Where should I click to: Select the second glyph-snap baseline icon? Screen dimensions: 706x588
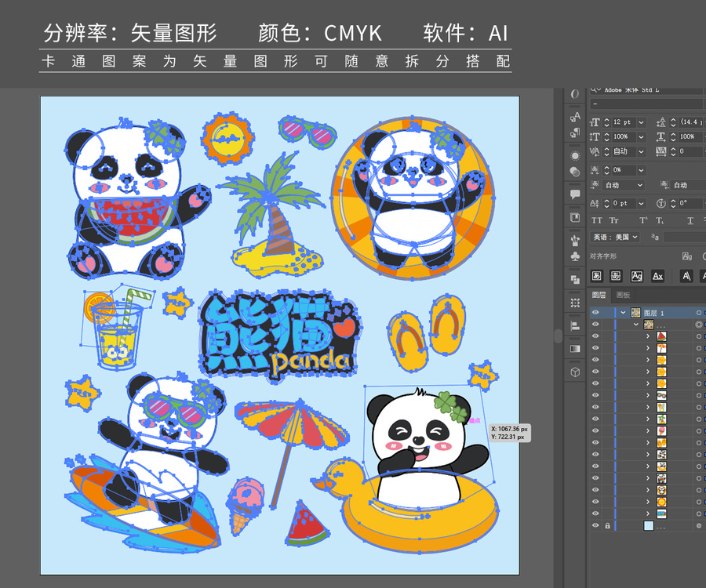coord(616,276)
